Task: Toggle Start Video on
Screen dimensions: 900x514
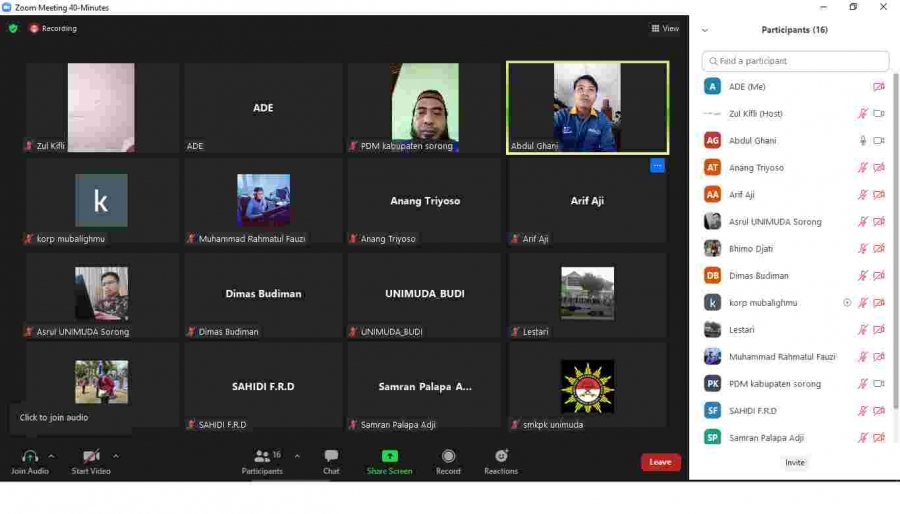Action: (x=91, y=456)
